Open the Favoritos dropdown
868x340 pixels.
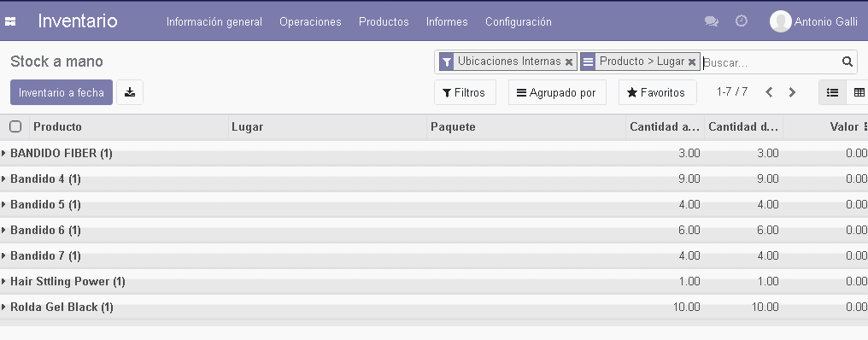[657, 92]
